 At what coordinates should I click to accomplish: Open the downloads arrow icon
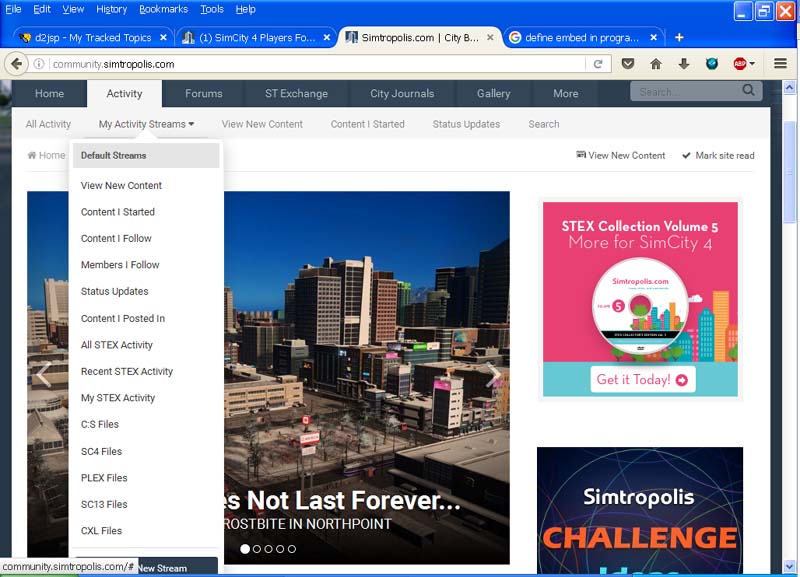pyautogui.click(x=684, y=64)
